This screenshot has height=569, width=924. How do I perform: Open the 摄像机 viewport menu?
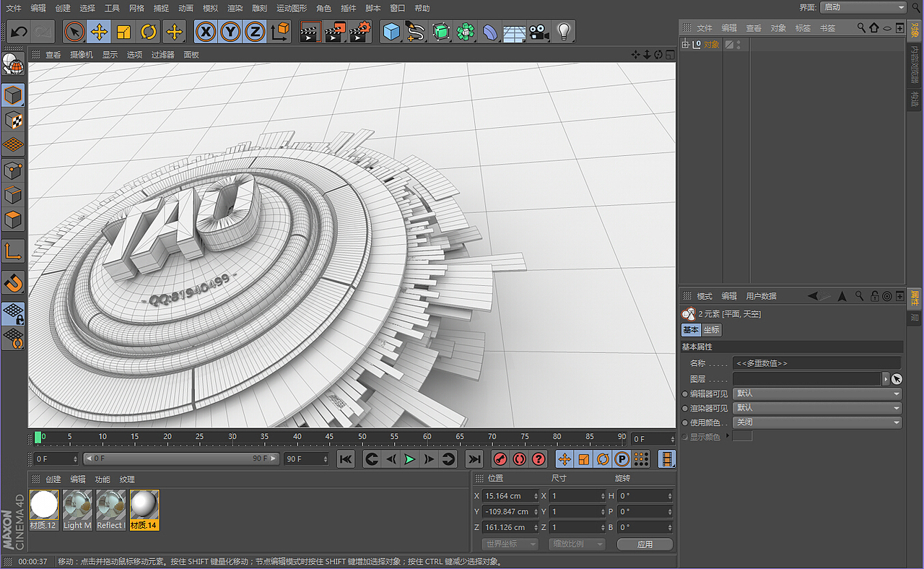82,55
